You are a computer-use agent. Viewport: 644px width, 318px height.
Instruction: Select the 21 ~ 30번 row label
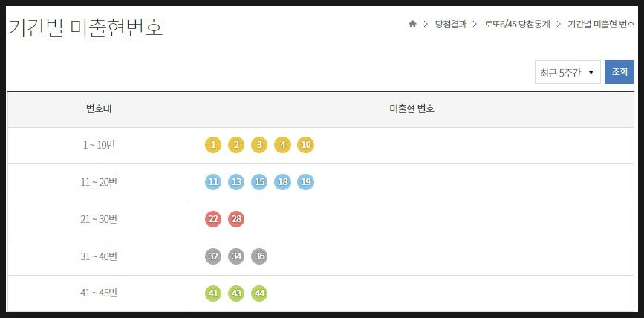[x=99, y=219]
